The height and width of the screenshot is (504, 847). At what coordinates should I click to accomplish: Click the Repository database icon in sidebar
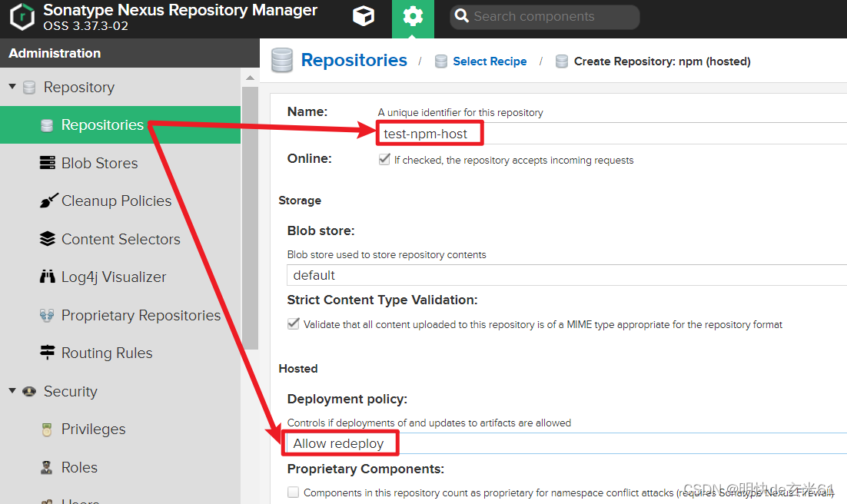tap(29, 88)
